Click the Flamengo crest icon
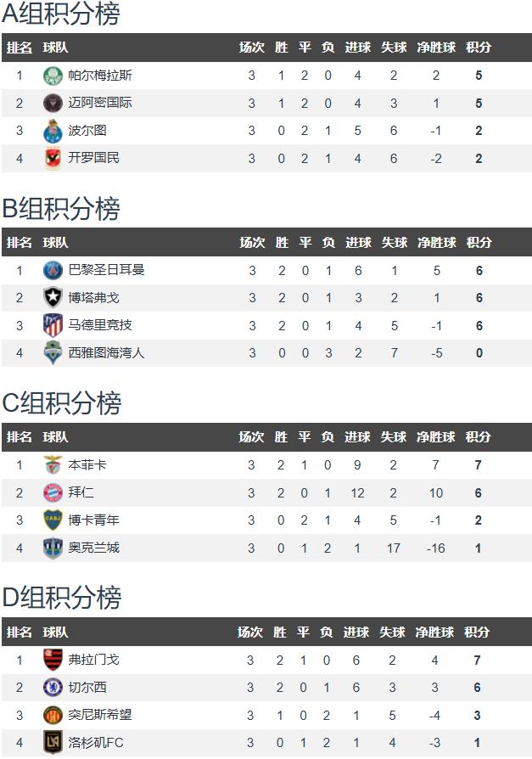 tap(53, 660)
